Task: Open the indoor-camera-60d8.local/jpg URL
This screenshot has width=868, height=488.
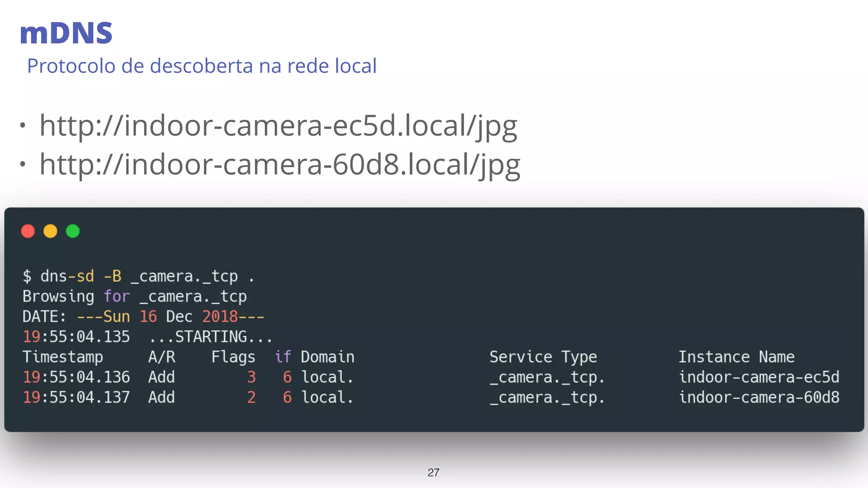Action: (280, 165)
